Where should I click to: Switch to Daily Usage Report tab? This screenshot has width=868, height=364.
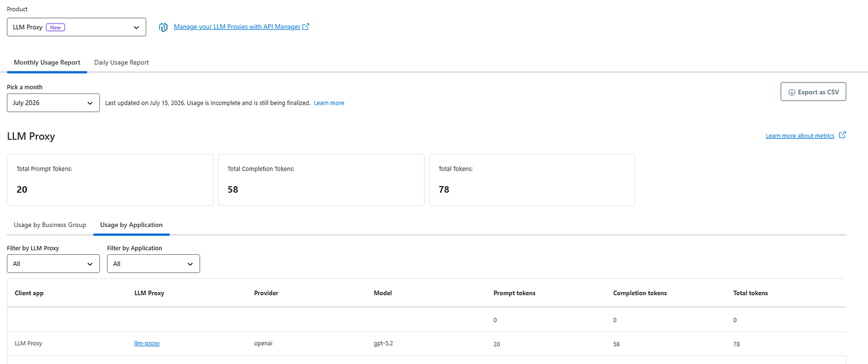(x=122, y=63)
